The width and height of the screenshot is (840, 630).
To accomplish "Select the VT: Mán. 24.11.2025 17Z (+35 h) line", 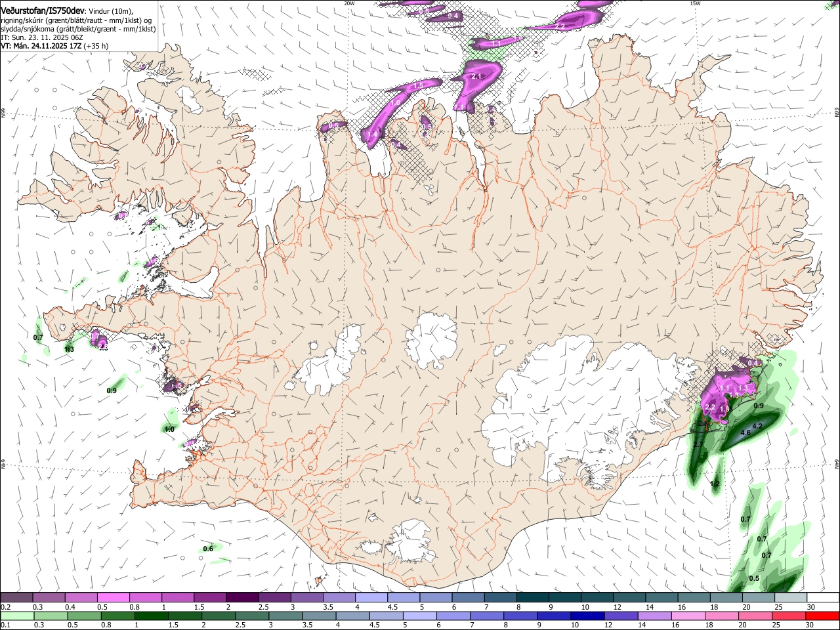I will click(x=54, y=46).
